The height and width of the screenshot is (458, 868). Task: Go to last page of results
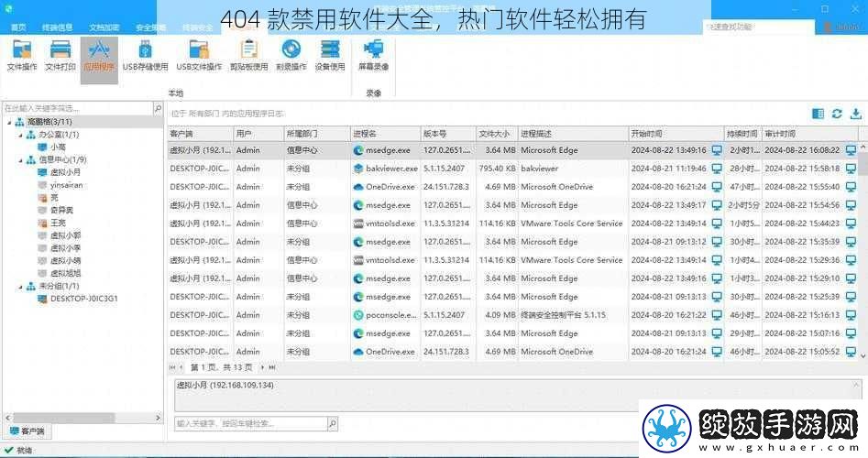[x=272, y=367]
